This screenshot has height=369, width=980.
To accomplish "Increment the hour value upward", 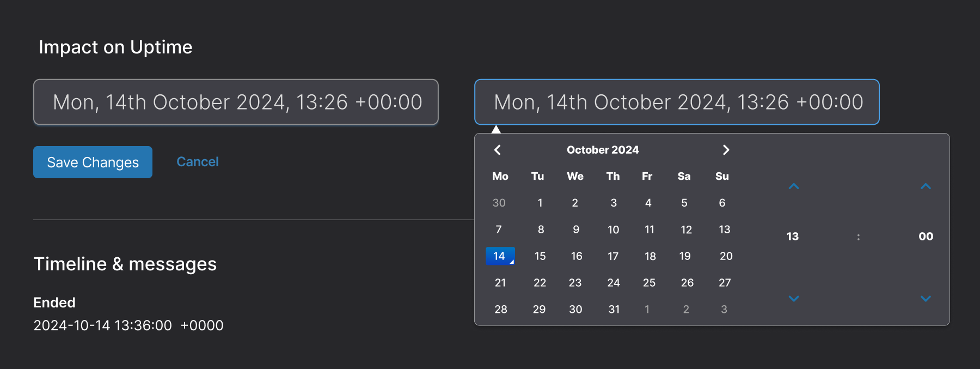I will pos(794,186).
